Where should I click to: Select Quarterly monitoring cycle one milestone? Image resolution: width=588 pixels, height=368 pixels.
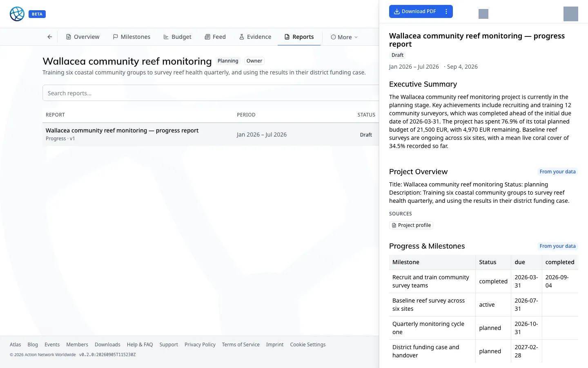click(x=483, y=328)
